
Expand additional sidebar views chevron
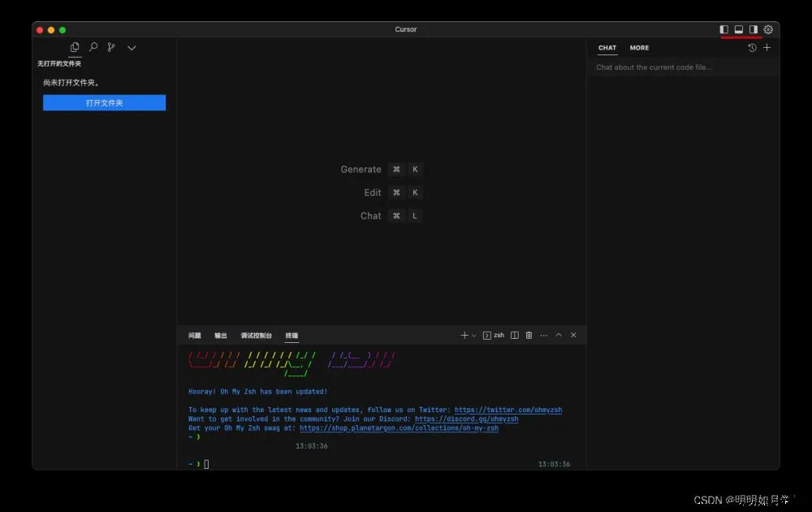pos(132,48)
